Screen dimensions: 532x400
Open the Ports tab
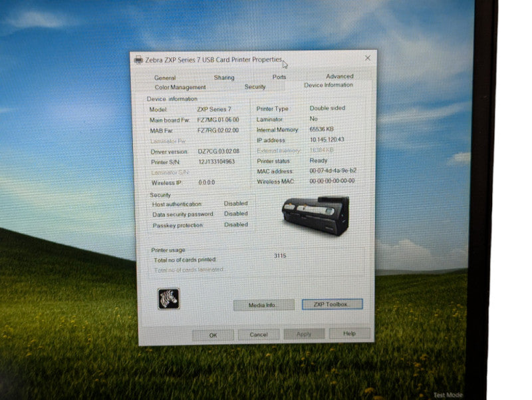[279, 77]
